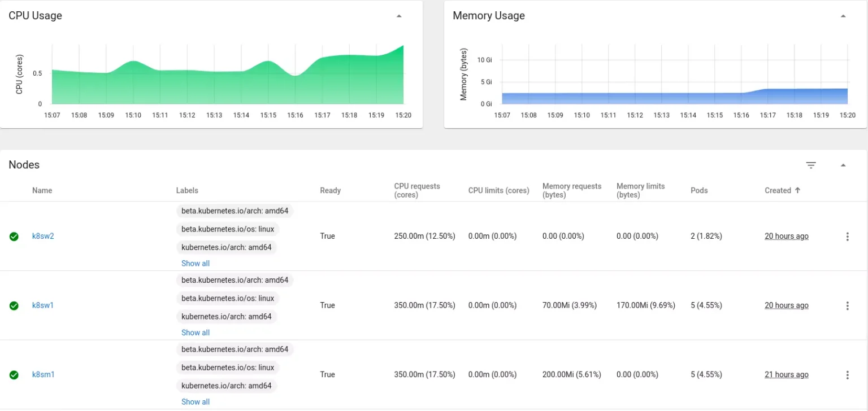
Task: Open the kebab menu for node k8sw2
Action: pyautogui.click(x=848, y=237)
